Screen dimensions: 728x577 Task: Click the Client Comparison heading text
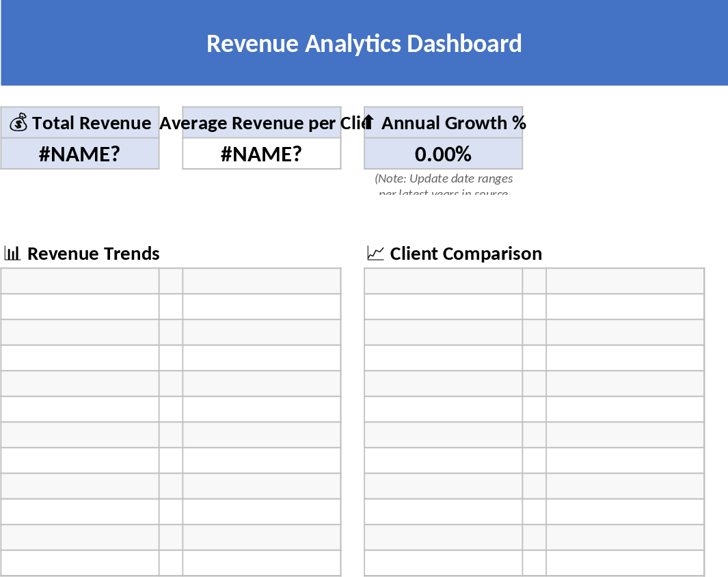tap(465, 253)
